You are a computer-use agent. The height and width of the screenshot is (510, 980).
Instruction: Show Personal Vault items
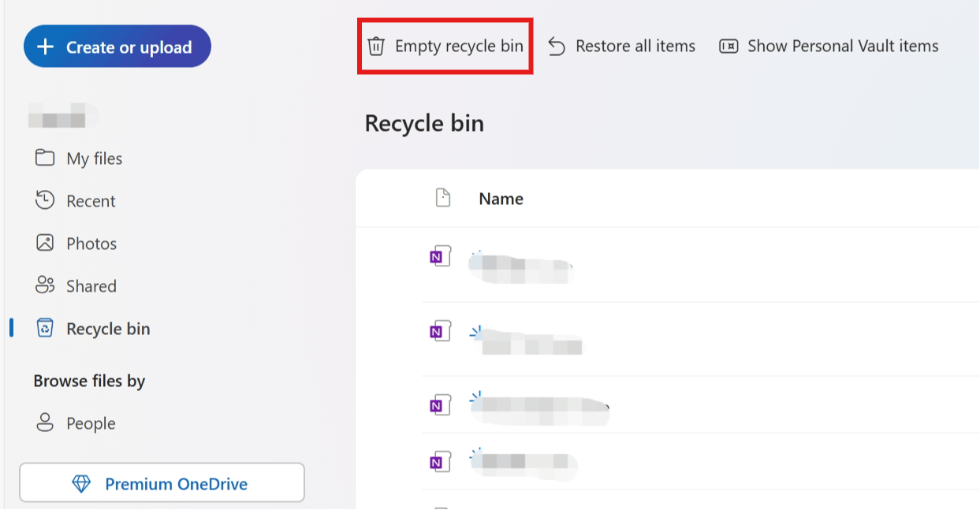[829, 47]
